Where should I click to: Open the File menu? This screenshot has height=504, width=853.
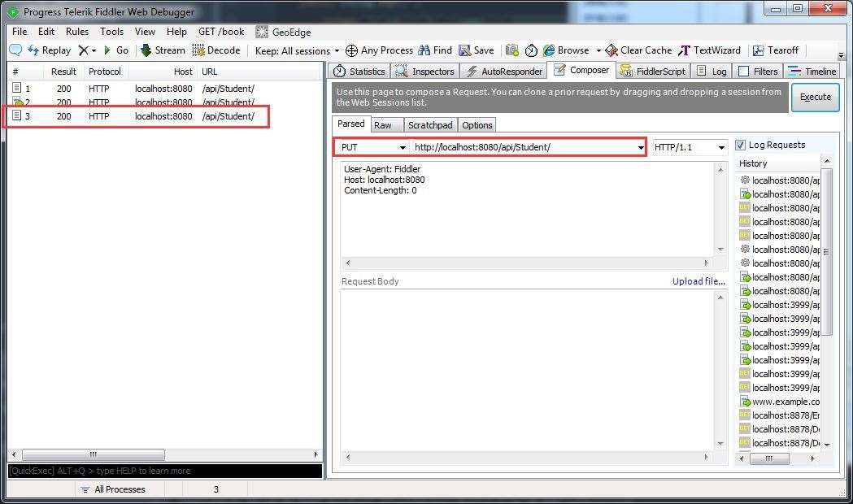pos(20,32)
